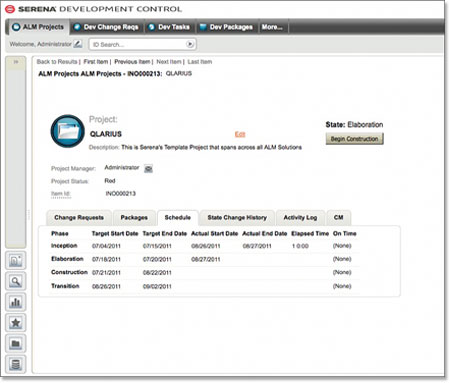
Task: Switch to the Change Requests tab
Action: click(79, 218)
